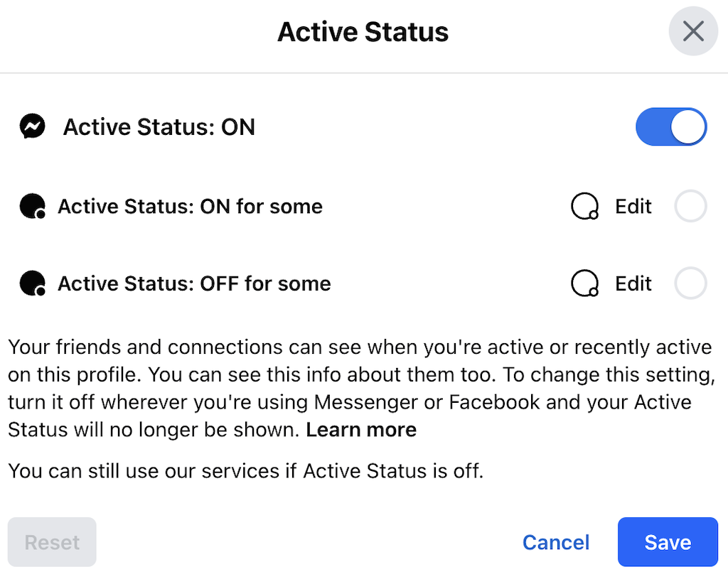Click the "Active Status: OFF for some" label
Image resolution: width=728 pixels, height=584 pixels.
click(x=195, y=283)
